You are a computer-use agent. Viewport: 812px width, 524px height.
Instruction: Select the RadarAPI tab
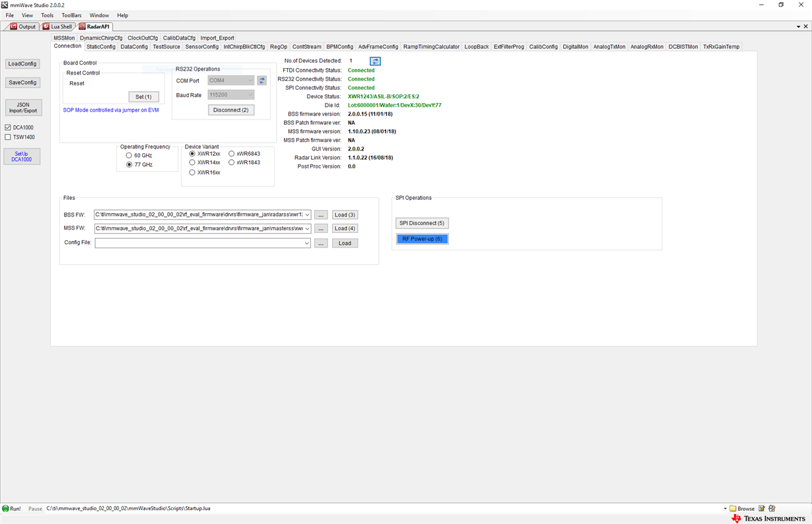94,26
